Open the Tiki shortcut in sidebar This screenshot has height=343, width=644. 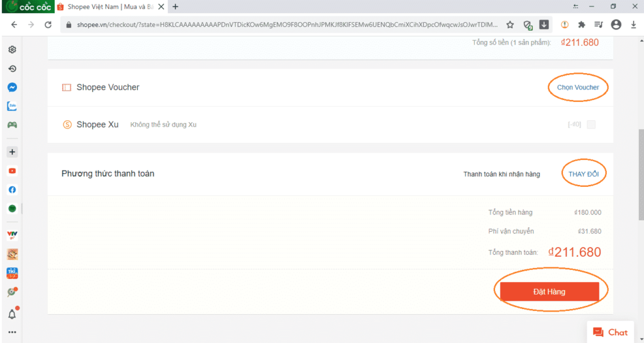click(x=13, y=273)
